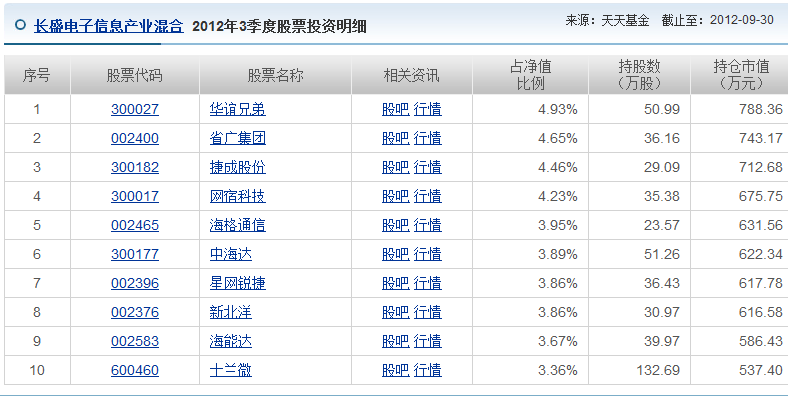Open 股吧 for 中海达 row
Image resolution: width=788 pixels, height=400 pixels.
point(396,254)
